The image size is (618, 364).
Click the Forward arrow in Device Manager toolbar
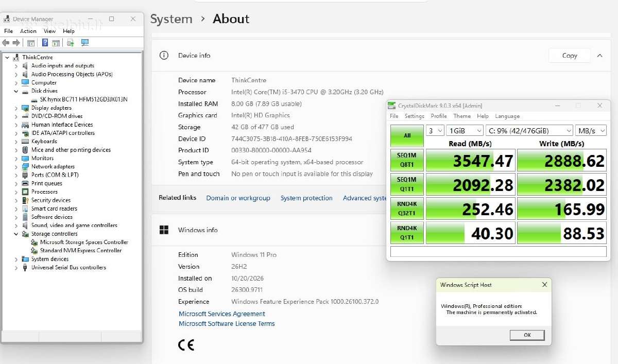pos(16,43)
